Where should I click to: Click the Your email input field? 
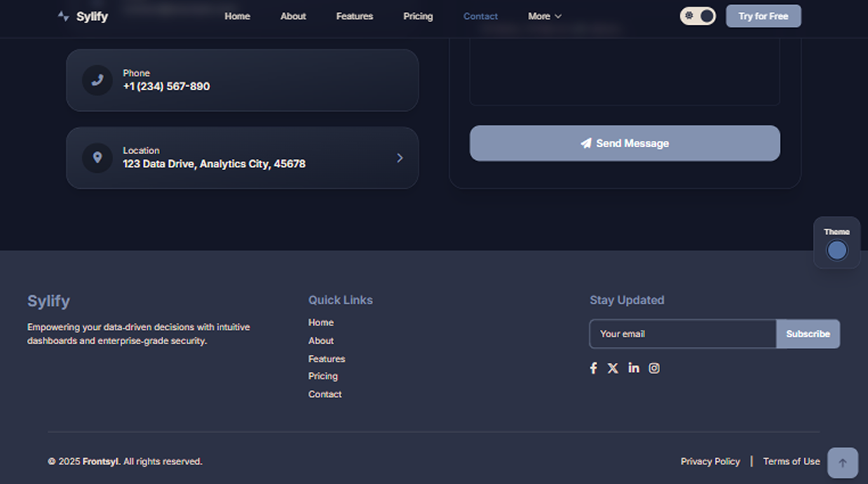682,334
